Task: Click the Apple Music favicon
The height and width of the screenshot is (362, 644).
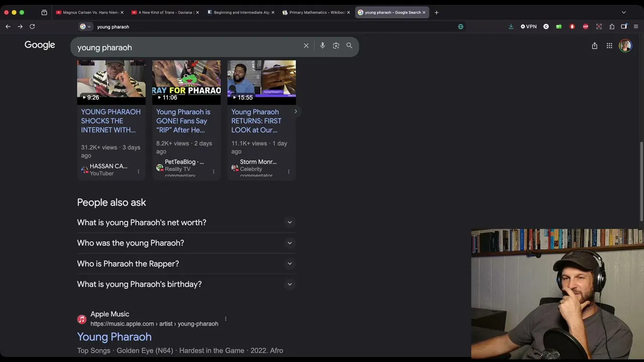Action: (82, 319)
